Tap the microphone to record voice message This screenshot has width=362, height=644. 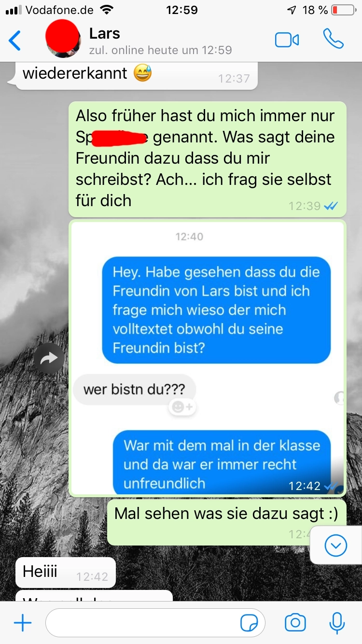click(337, 623)
